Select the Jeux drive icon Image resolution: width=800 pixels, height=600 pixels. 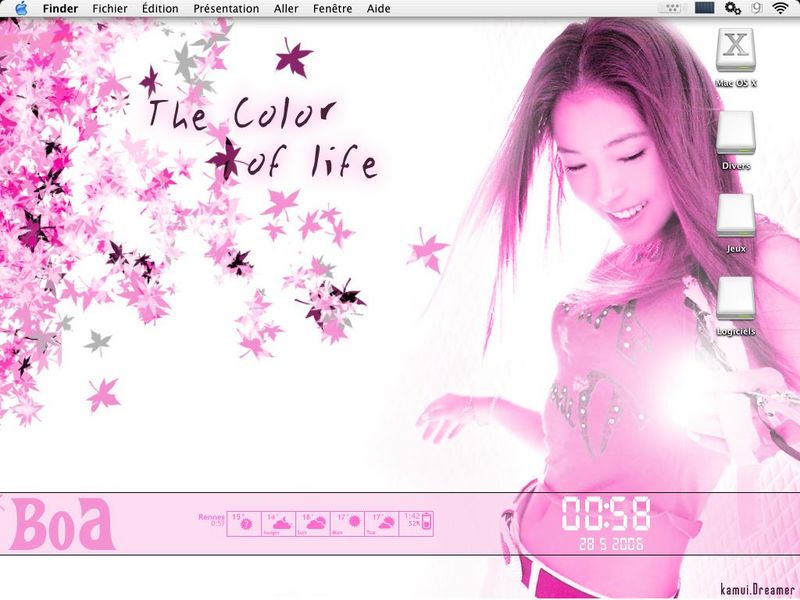(x=735, y=215)
